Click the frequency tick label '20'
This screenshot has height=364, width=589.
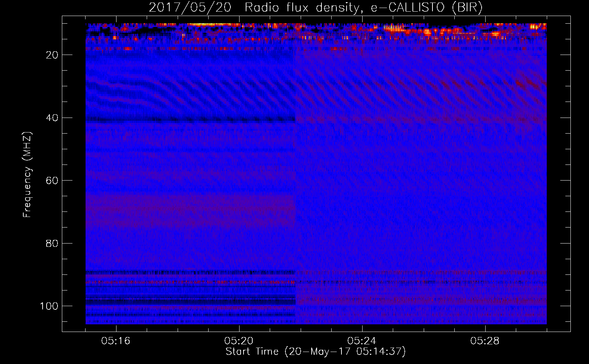pyautogui.click(x=52, y=55)
